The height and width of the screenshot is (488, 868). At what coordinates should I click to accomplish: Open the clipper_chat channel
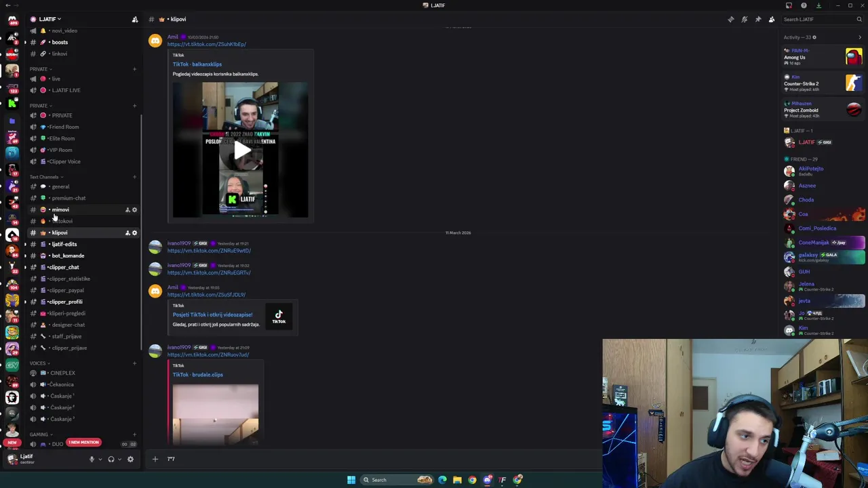point(83,267)
